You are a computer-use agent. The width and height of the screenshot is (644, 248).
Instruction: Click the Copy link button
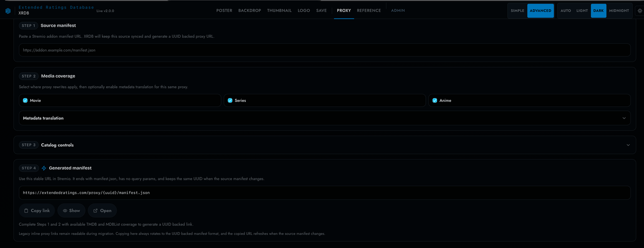pos(37,211)
